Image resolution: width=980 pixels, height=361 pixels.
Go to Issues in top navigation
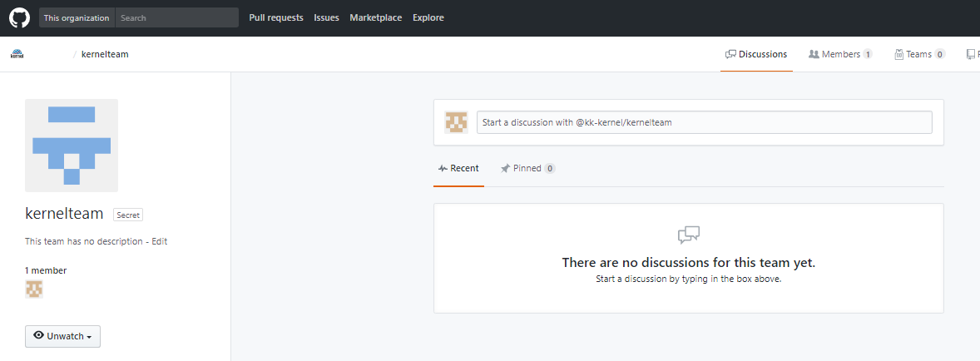click(326, 17)
